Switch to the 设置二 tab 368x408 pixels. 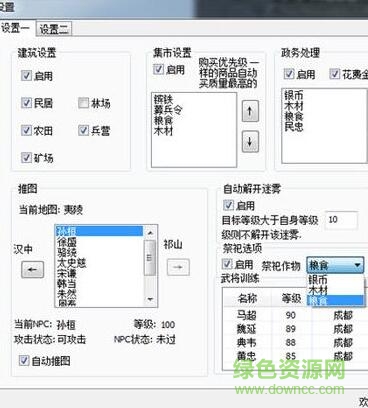pyautogui.click(x=54, y=29)
